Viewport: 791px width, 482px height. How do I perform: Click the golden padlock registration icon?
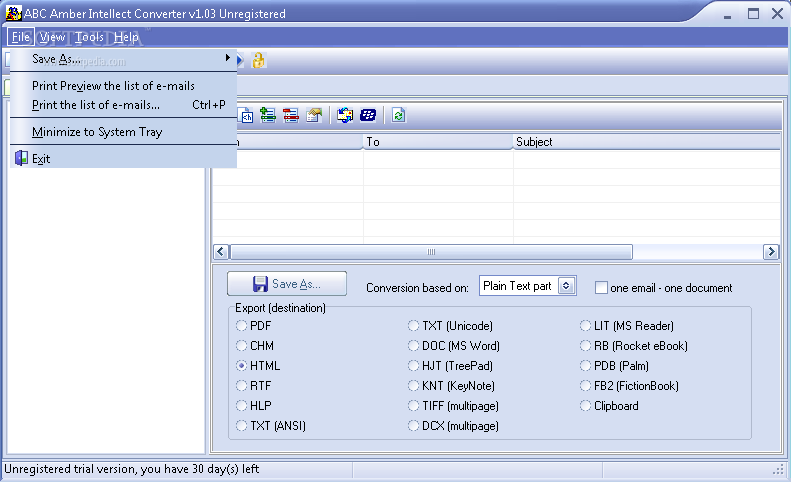point(258,60)
